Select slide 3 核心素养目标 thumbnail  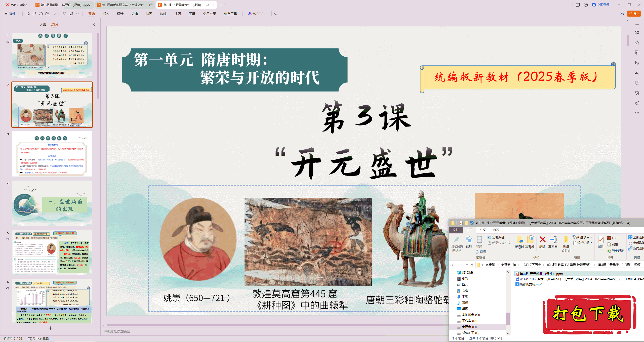52,154
